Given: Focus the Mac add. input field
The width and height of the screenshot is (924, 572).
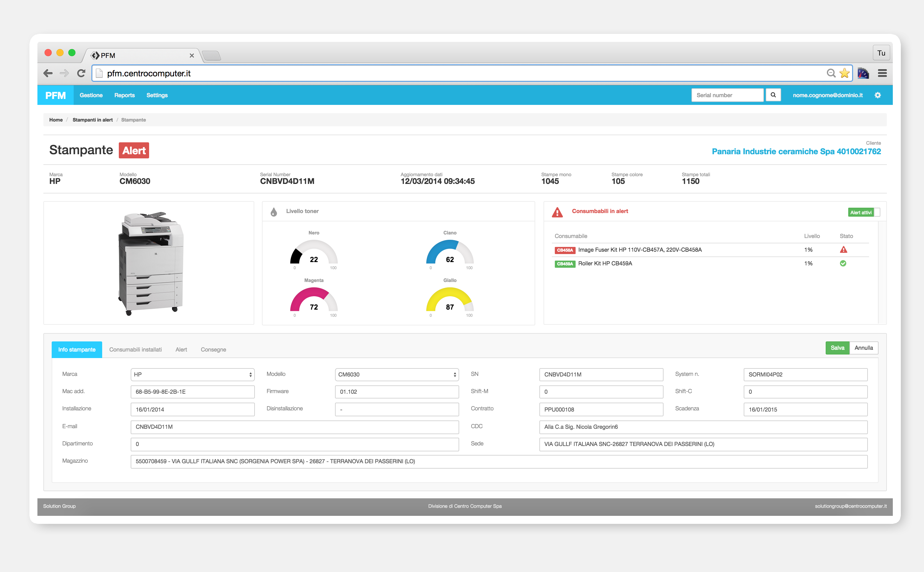Looking at the screenshot, I should click(x=192, y=392).
